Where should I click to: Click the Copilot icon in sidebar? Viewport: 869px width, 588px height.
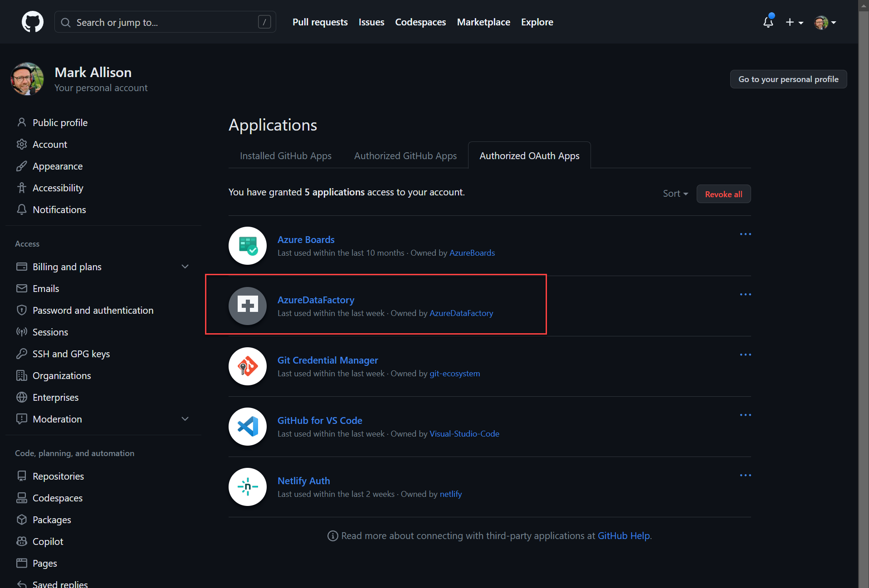(21, 541)
